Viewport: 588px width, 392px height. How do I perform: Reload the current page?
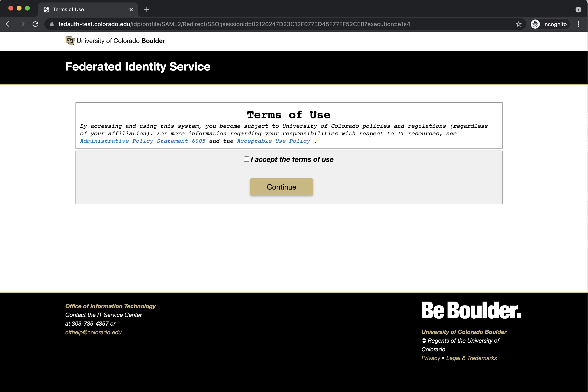(35, 24)
